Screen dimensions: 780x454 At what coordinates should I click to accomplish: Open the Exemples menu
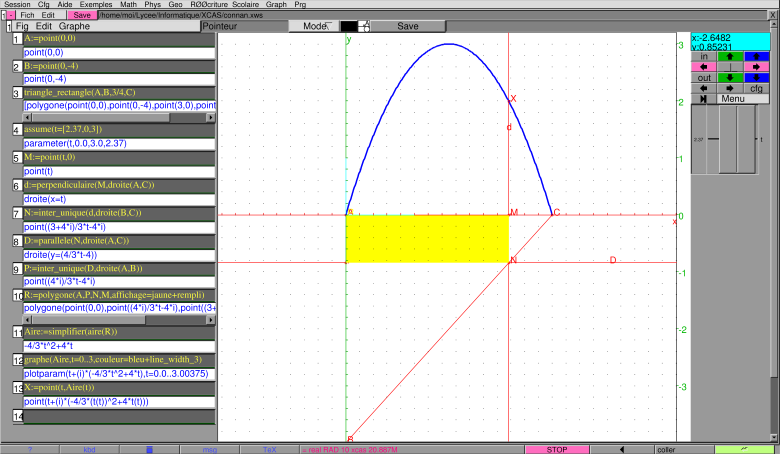click(96, 4)
